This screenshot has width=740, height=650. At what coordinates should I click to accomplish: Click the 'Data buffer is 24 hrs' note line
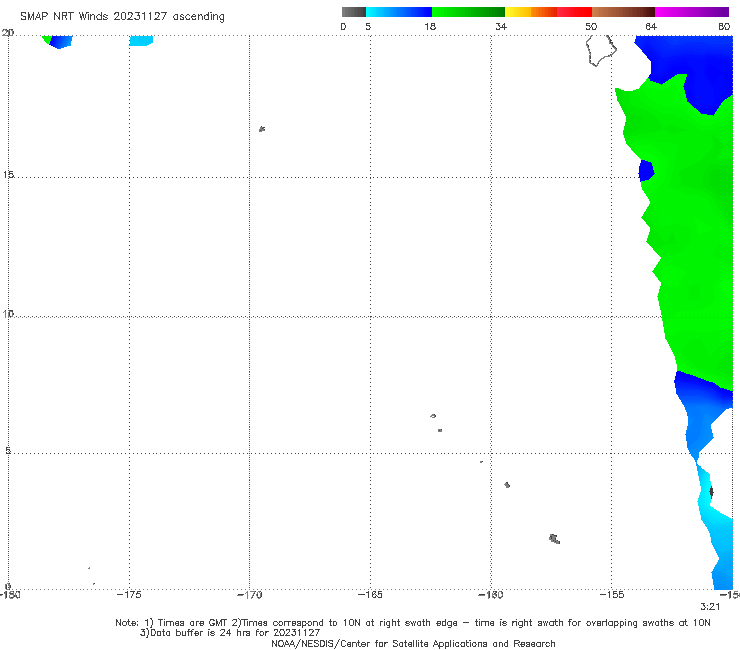(x=230, y=633)
